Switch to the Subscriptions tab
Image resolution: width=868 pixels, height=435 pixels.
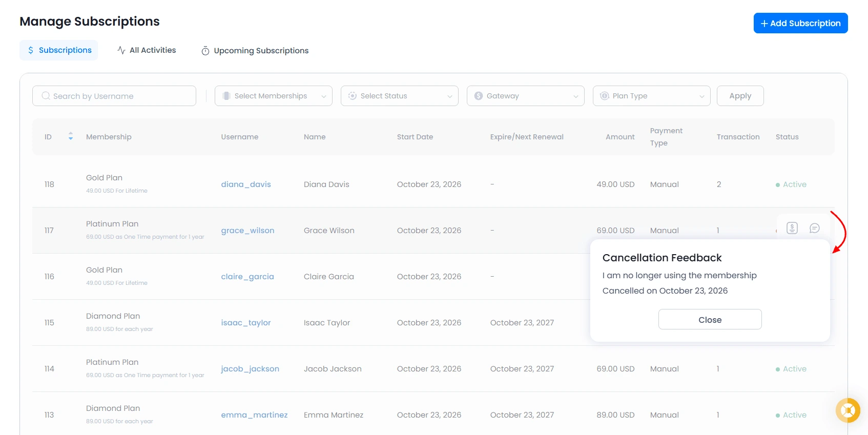[x=59, y=50]
